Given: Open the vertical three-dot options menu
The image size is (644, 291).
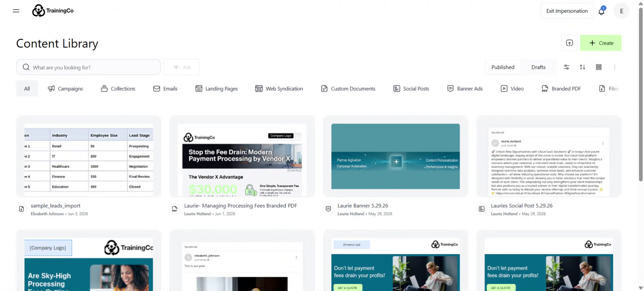Looking at the screenshot, I should [x=615, y=67].
